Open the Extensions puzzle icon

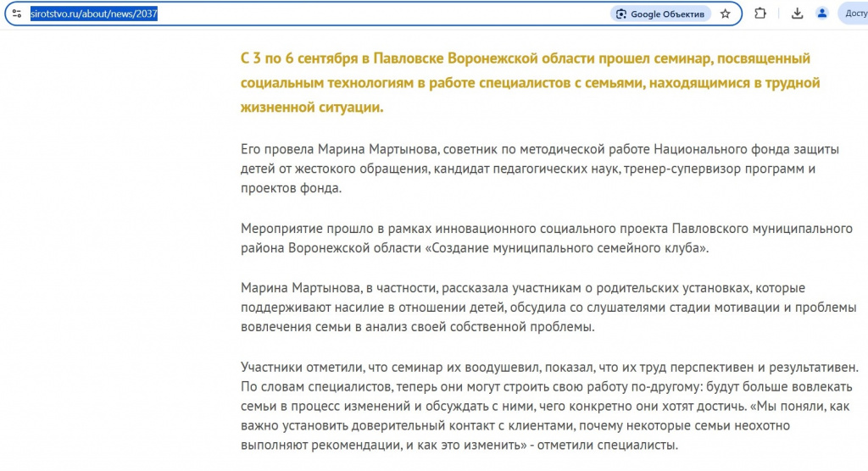[x=760, y=14]
